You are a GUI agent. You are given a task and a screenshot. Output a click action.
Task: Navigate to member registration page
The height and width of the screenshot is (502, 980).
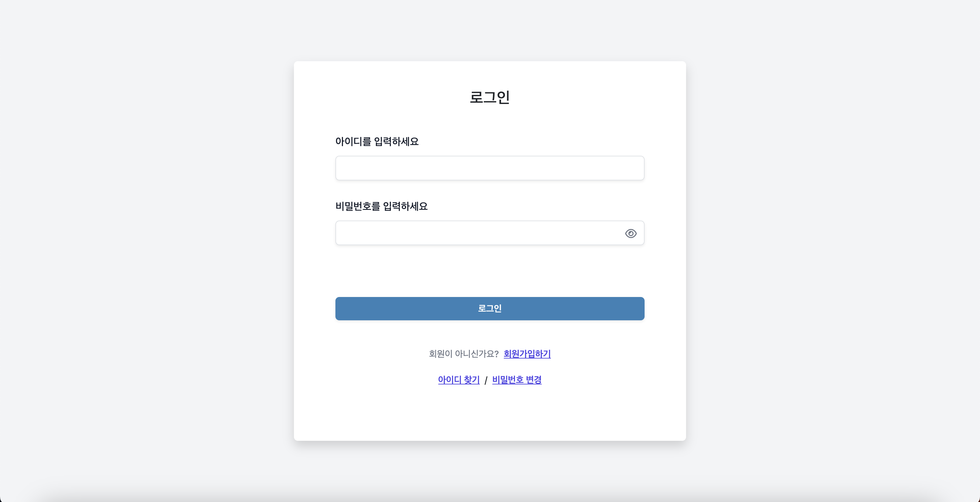pos(527,354)
